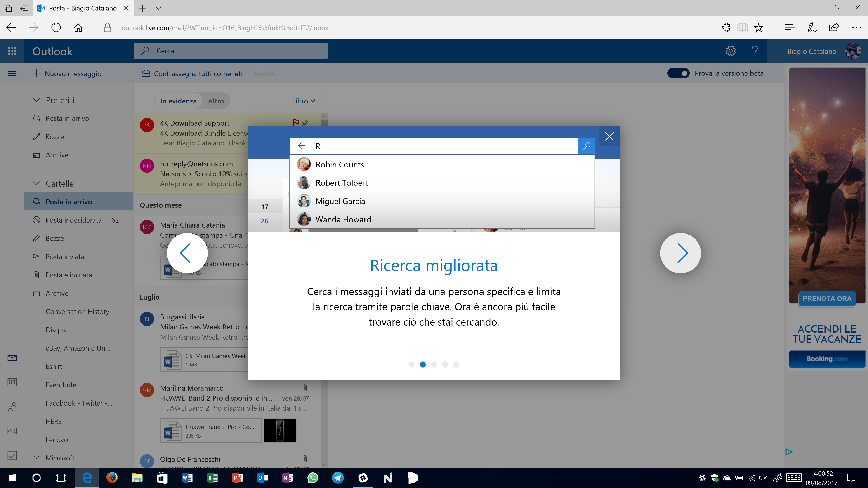Open WhatsApp from the taskbar
Screen dimensions: 868x488
(x=313, y=478)
